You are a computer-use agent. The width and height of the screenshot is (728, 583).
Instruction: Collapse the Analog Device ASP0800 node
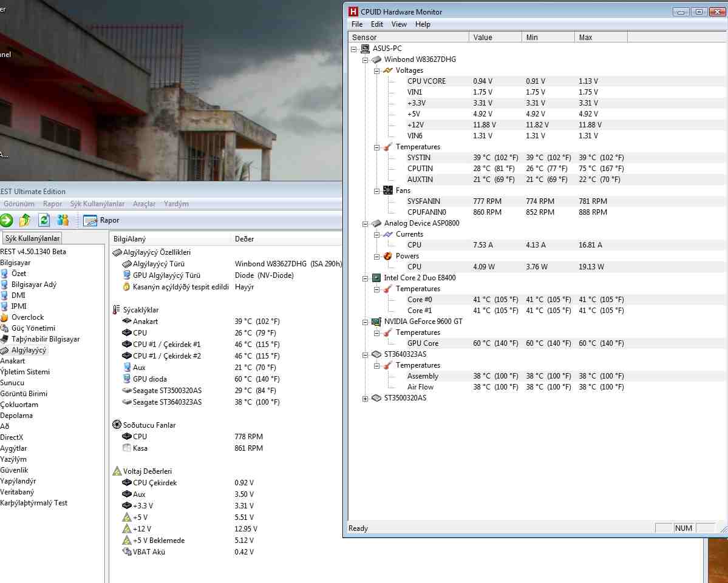(x=365, y=223)
